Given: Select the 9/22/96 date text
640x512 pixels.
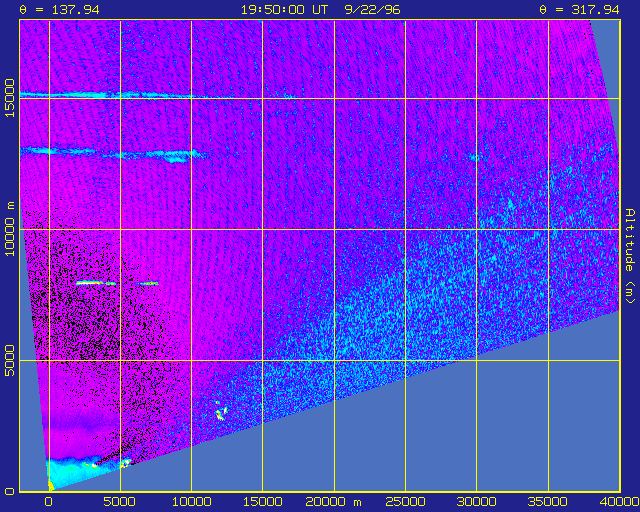Looking at the screenshot, I should [372, 9].
